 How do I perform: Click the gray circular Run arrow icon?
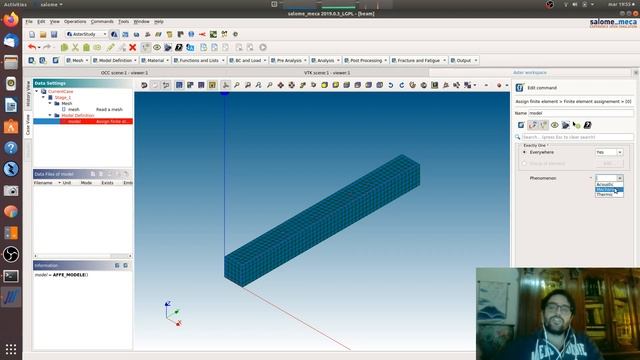263,47
